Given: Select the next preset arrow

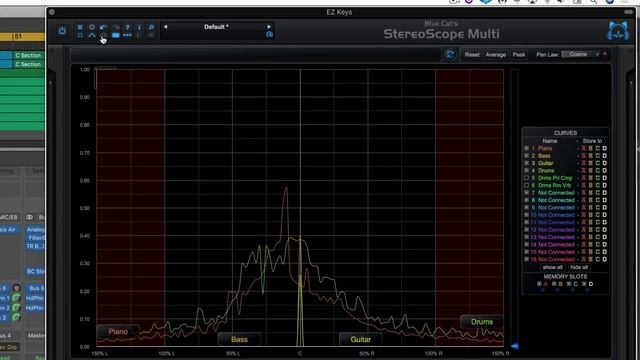Looking at the screenshot, I should 269,27.
